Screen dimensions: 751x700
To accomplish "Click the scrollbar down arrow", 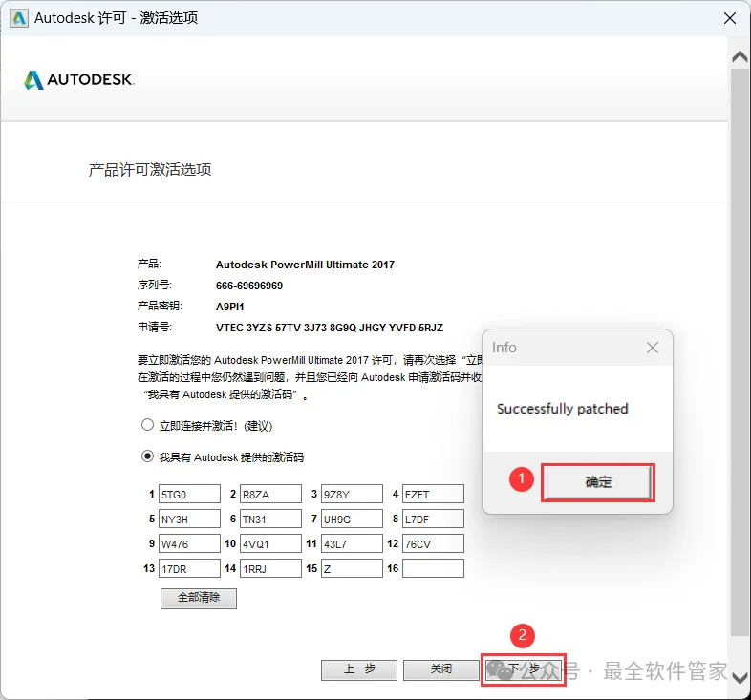I will tap(740, 678).
